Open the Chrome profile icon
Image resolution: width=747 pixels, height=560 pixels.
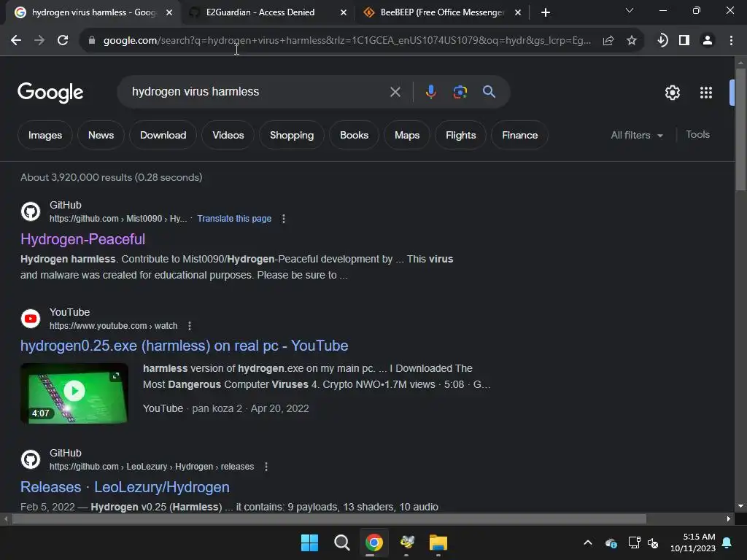(708, 41)
